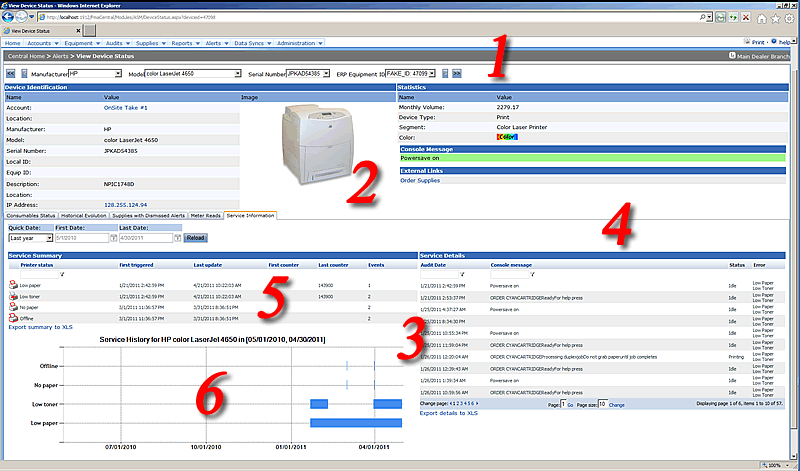Image resolution: width=800 pixels, height=471 pixels.
Task: Switch to the Historical Evolution tab
Action: (84, 216)
